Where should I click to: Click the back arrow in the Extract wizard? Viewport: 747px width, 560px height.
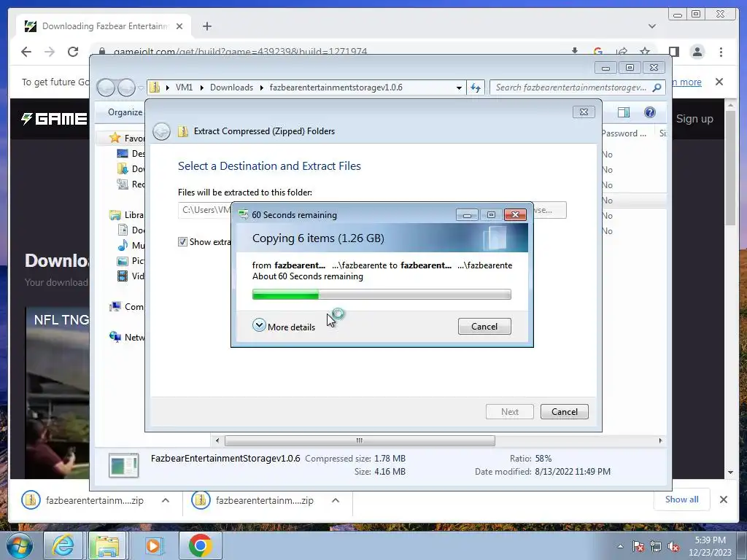pos(161,131)
